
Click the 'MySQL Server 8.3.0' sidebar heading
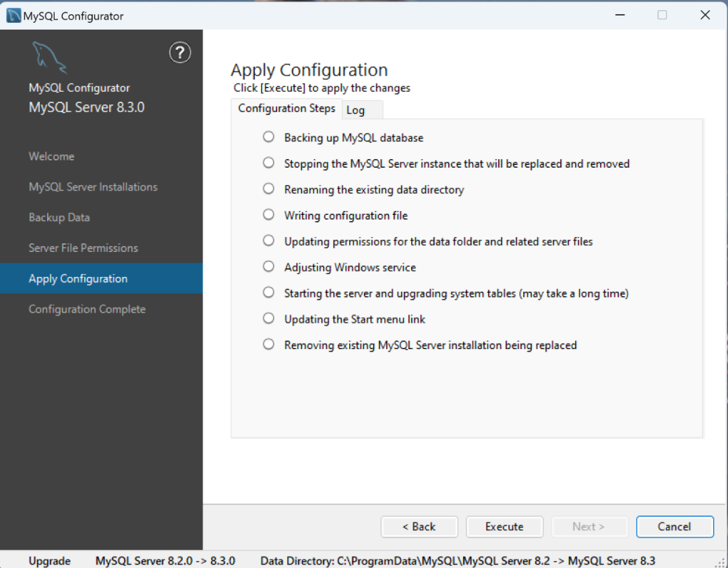tap(87, 107)
